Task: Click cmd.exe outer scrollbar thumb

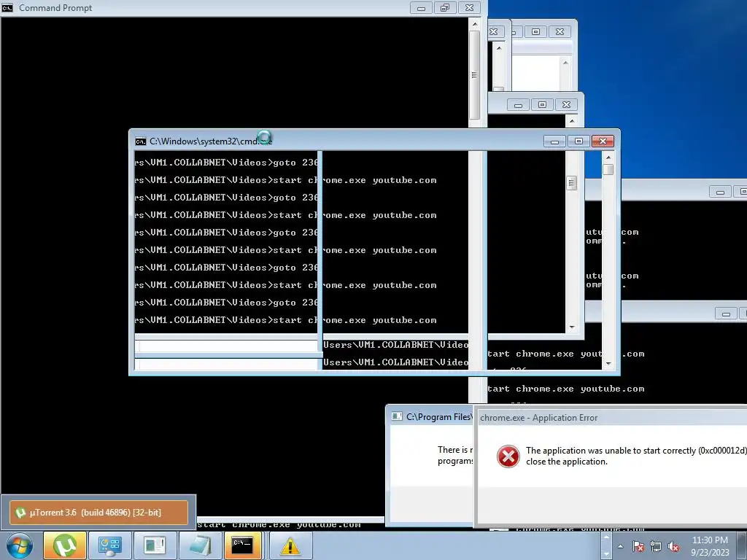Action: click(x=608, y=169)
